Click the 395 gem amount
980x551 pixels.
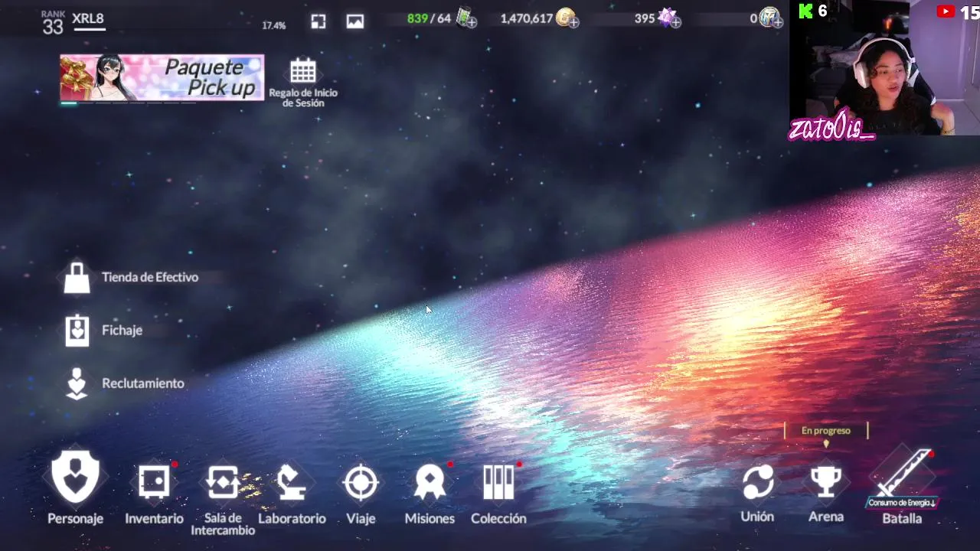pyautogui.click(x=645, y=18)
